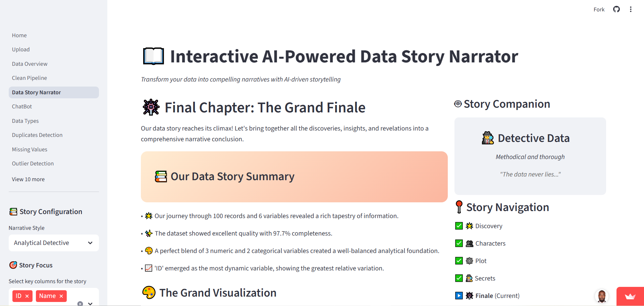
Task: Click the Fork button
Action: [x=599, y=9]
